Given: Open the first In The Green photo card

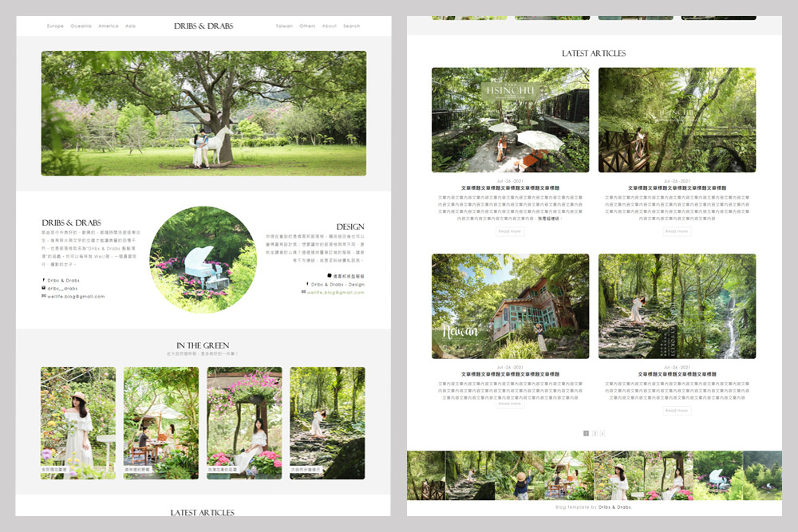Looking at the screenshot, I should (x=78, y=423).
